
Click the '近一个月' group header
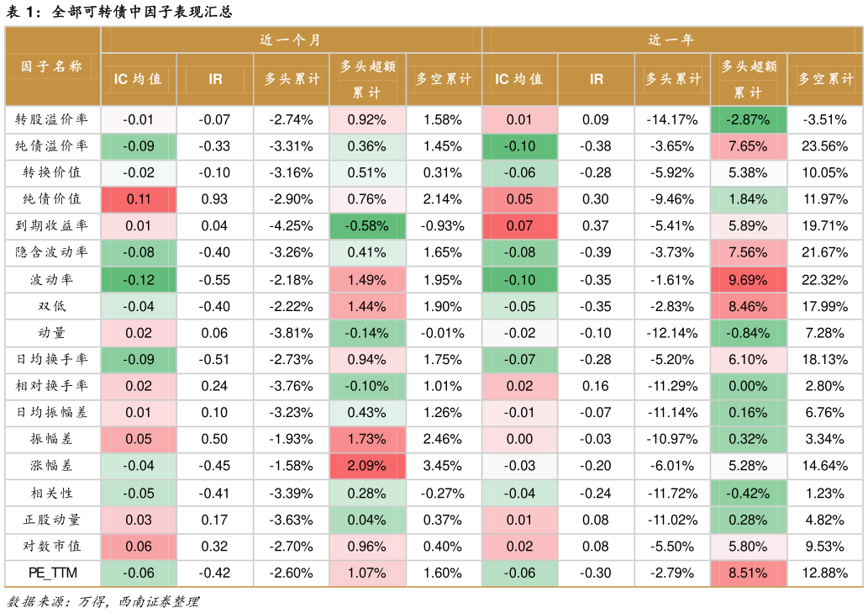click(292, 40)
